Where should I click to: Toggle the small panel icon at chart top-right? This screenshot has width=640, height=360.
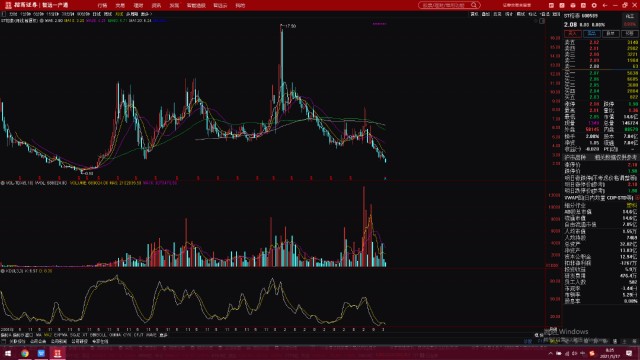pyautogui.click(x=542, y=21)
